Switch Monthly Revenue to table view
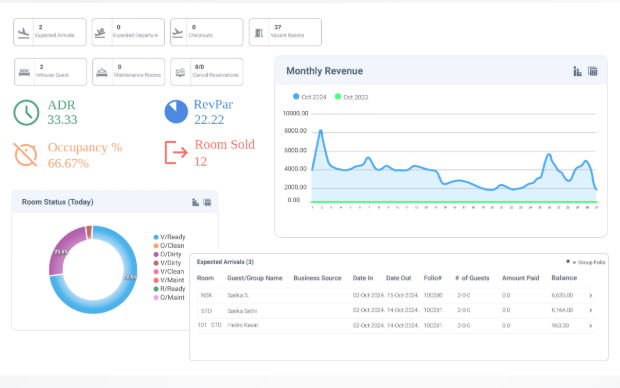 593,71
